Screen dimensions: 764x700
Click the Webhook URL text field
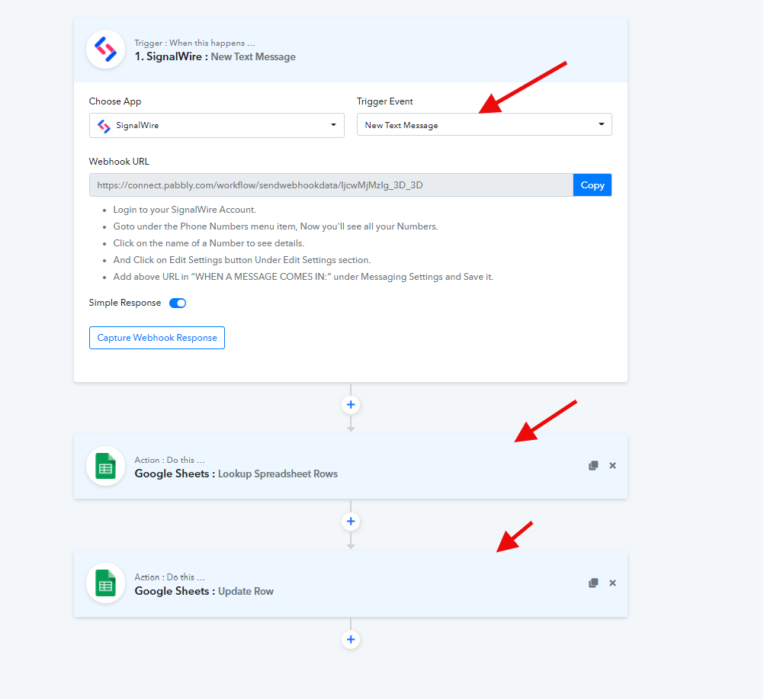click(x=331, y=185)
